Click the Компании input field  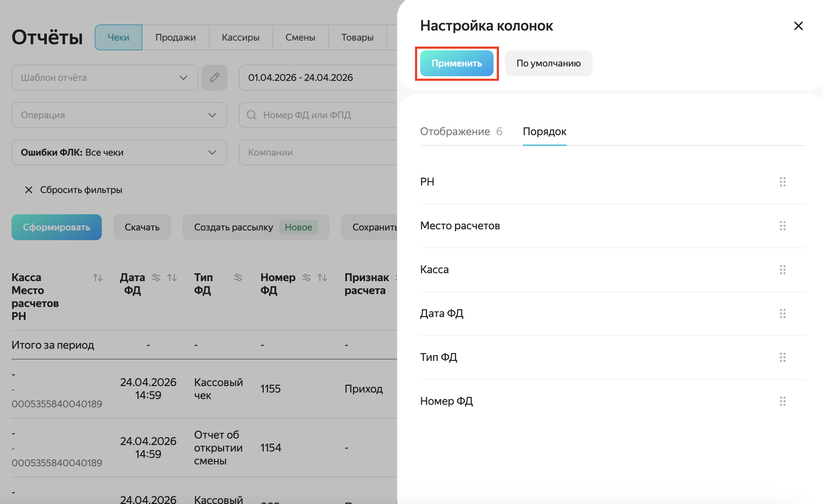[318, 152]
